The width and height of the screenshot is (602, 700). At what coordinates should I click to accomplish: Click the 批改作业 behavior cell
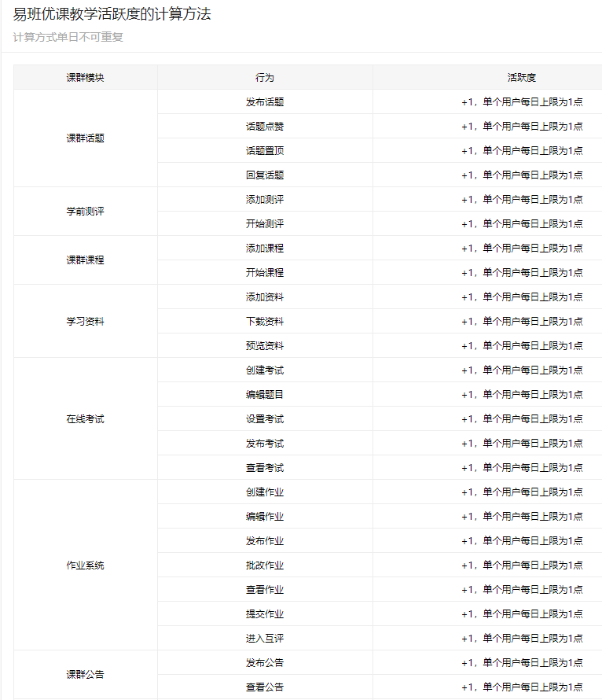click(x=265, y=566)
